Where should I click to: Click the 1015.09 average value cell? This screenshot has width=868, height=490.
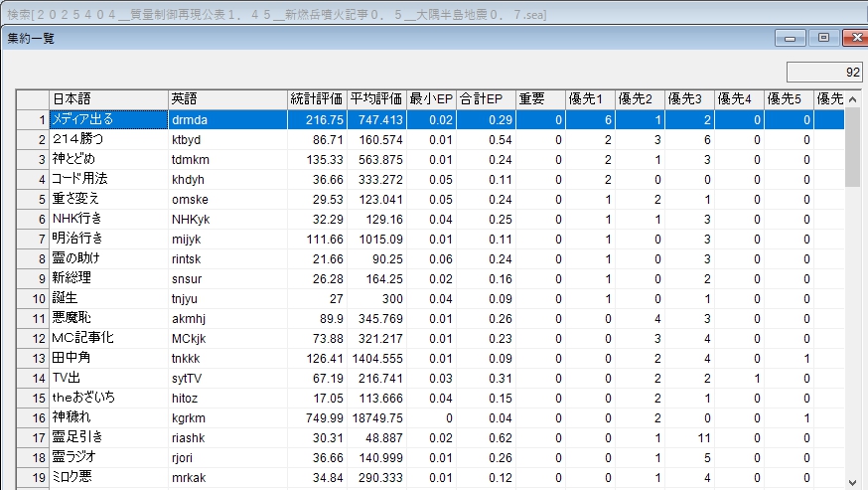tap(377, 239)
